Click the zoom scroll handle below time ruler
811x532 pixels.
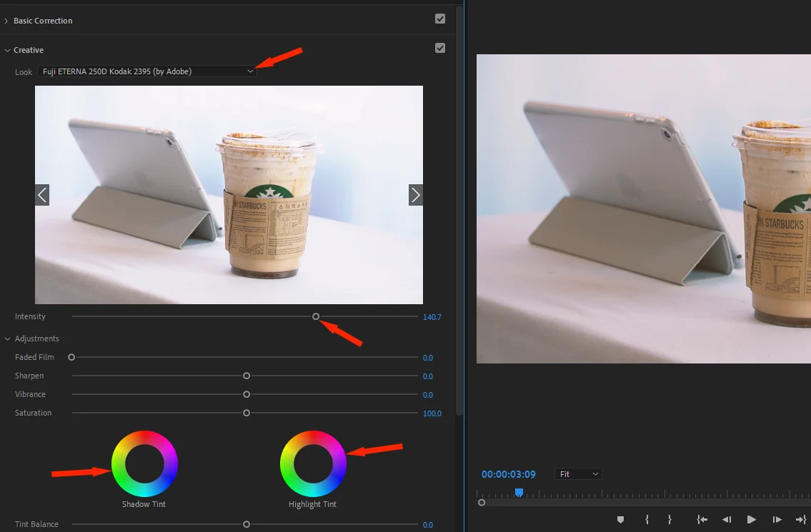point(482,503)
